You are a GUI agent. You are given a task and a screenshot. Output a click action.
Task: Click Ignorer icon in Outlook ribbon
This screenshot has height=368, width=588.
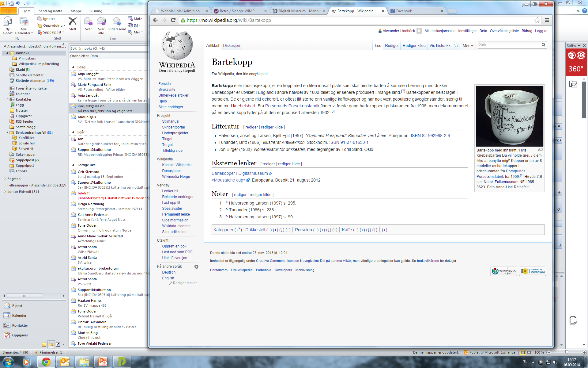point(46,19)
